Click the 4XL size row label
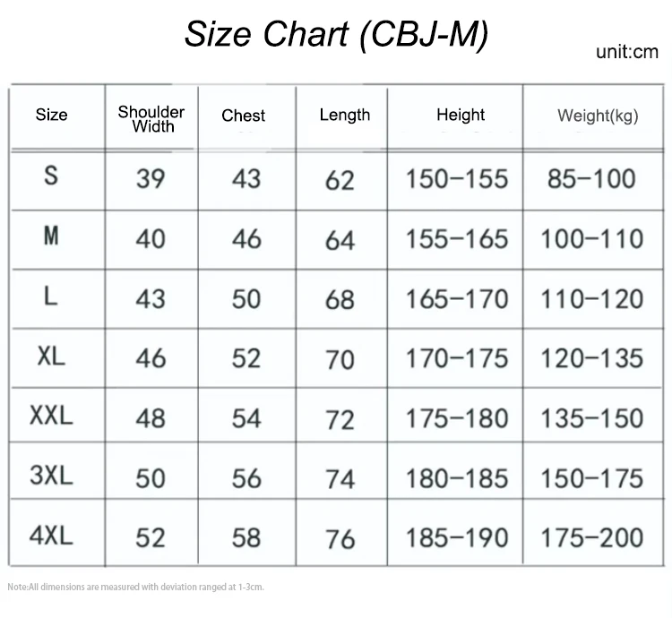Viewport: 672px width, 618px height. click(51, 536)
